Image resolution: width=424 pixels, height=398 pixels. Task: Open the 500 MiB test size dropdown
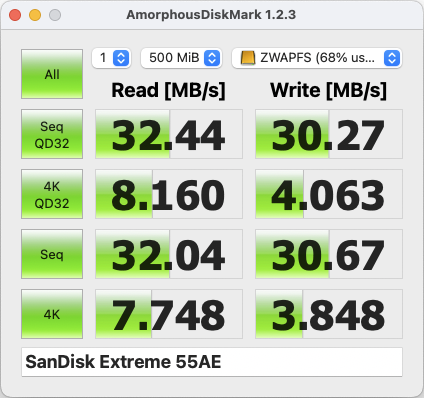coord(181,58)
